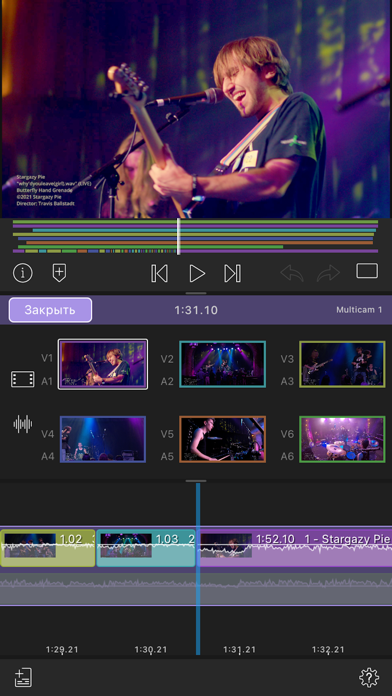The height and width of the screenshot is (696, 392).
Task: Click the 1:29.21 ruler mark
Action: tap(62, 650)
